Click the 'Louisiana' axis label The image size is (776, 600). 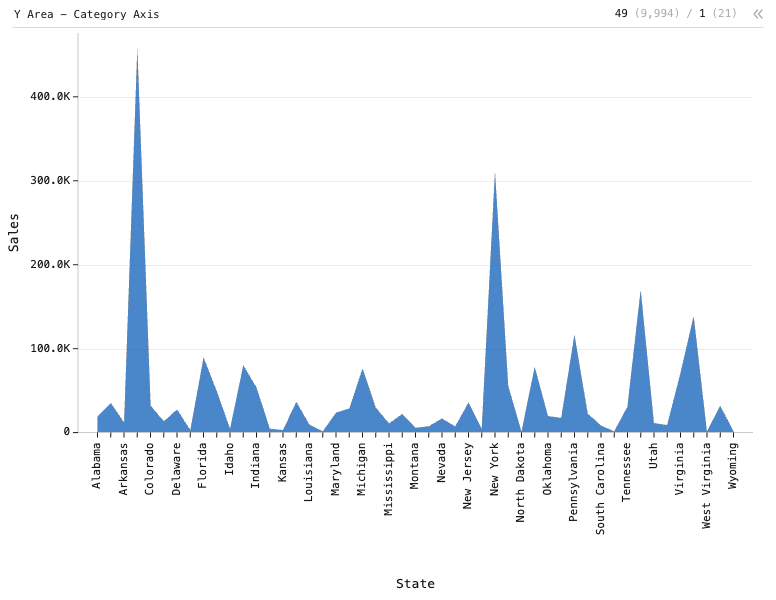coord(308,472)
